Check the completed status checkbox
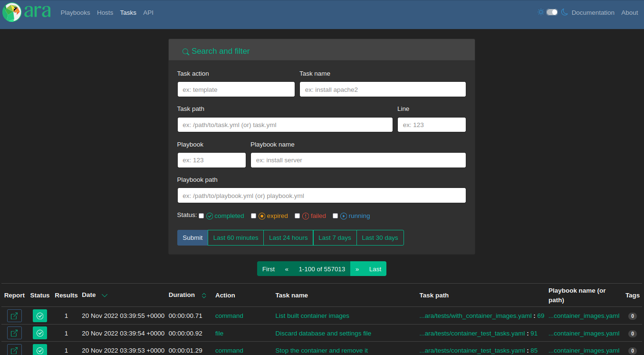This screenshot has height=355, width=644. pos(201,216)
